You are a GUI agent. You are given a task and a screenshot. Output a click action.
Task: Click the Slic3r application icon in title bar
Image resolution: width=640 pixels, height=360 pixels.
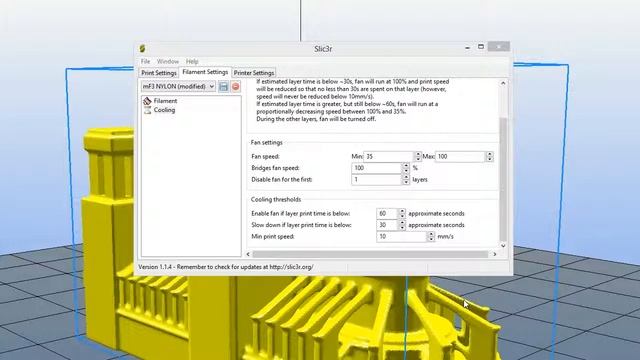click(142, 49)
